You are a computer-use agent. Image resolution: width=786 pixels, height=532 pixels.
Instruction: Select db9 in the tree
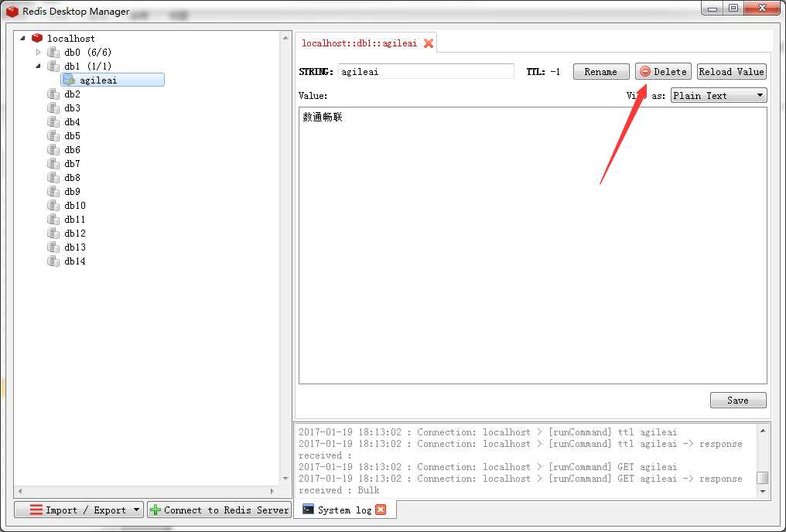[72, 191]
